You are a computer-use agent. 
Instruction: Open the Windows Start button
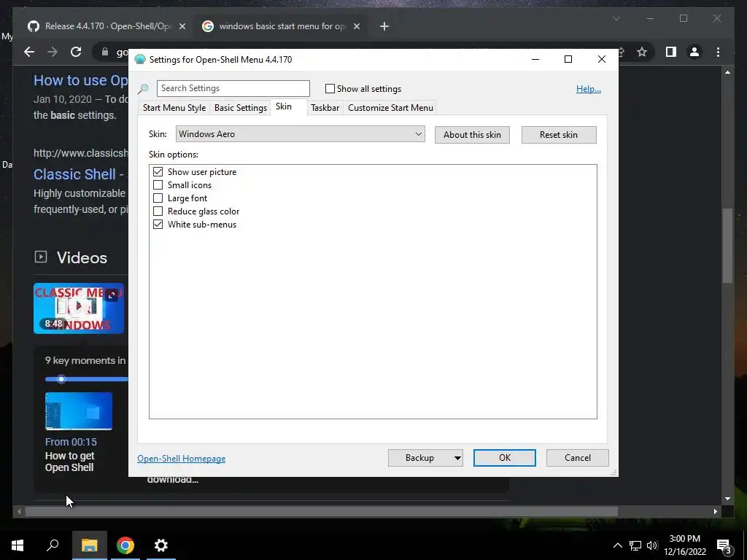coord(18,545)
